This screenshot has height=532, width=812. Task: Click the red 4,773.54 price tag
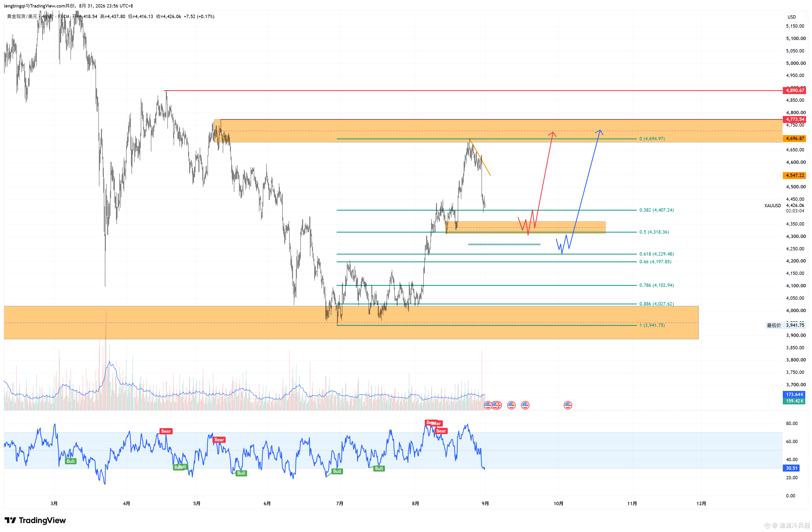pyautogui.click(x=795, y=119)
